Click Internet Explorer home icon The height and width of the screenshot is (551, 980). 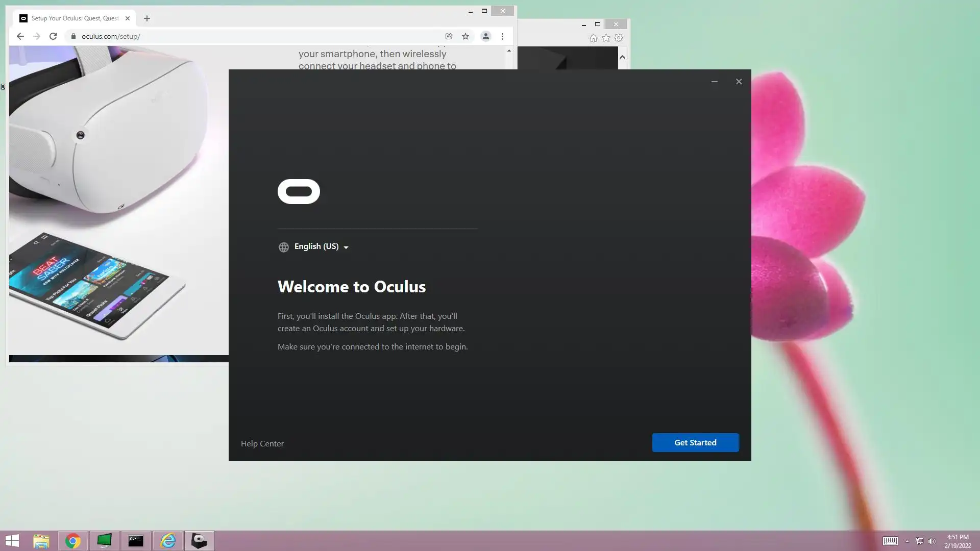click(593, 38)
